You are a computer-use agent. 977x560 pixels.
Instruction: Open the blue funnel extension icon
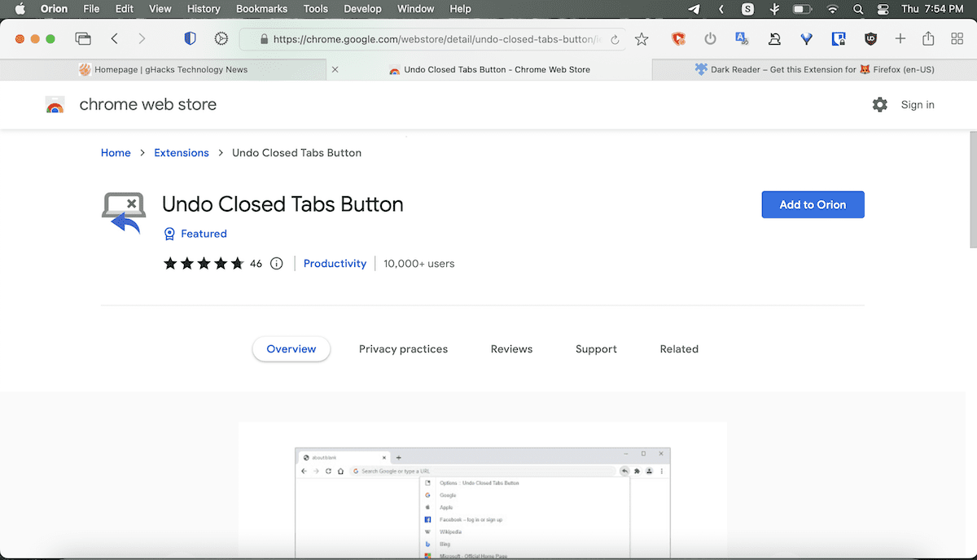point(806,38)
